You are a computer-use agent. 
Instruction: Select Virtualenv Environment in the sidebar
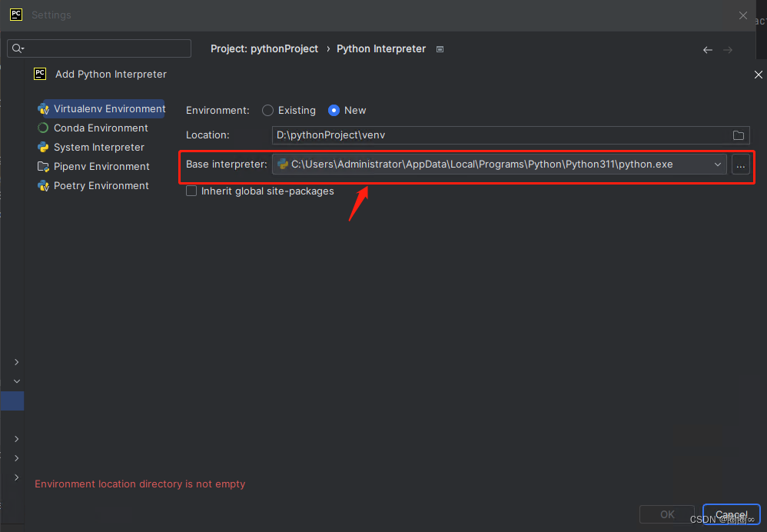(x=101, y=108)
